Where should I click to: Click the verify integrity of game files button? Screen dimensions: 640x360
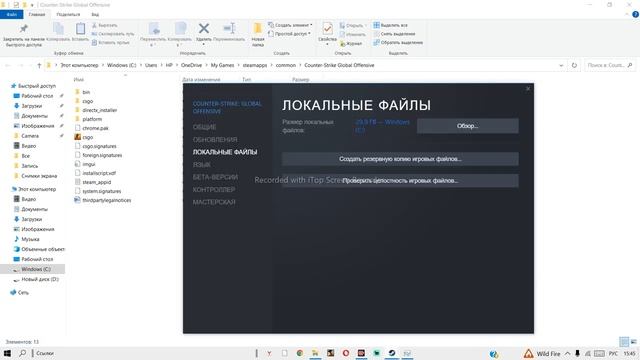[x=400, y=180]
